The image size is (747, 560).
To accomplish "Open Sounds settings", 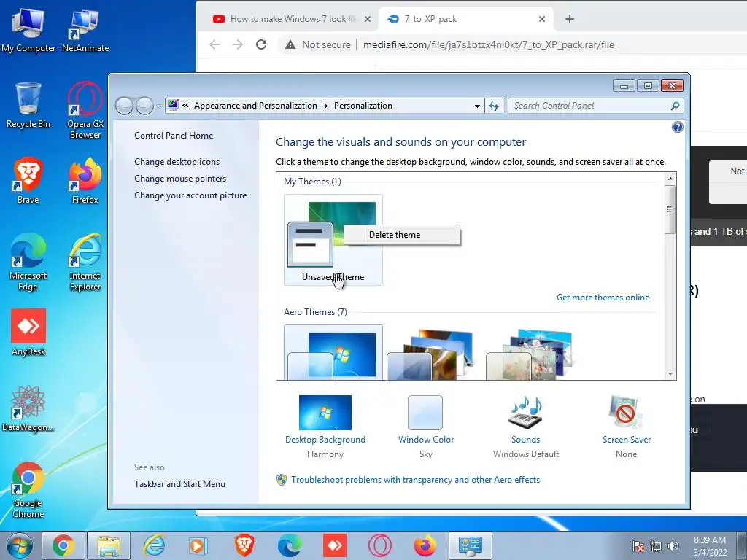I will (525, 427).
